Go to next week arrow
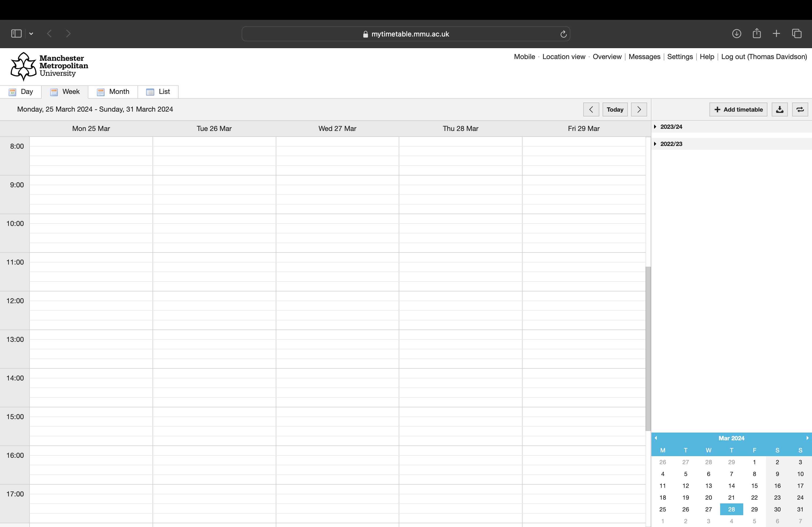 coord(639,109)
